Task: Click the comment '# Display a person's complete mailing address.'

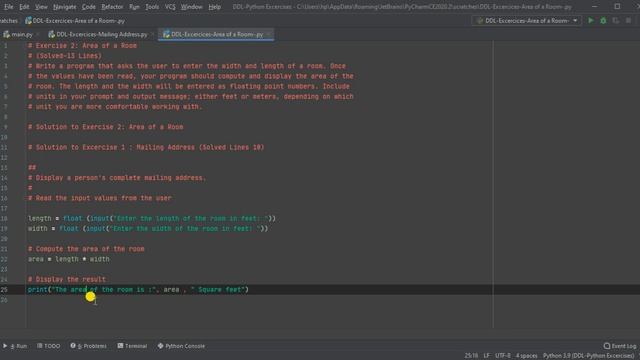Action: click(x=117, y=178)
